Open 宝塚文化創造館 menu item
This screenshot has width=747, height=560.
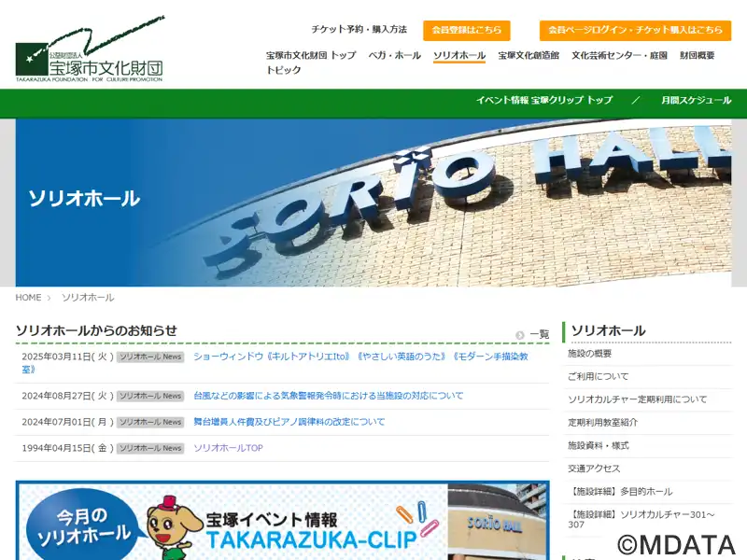click(529, 55)
